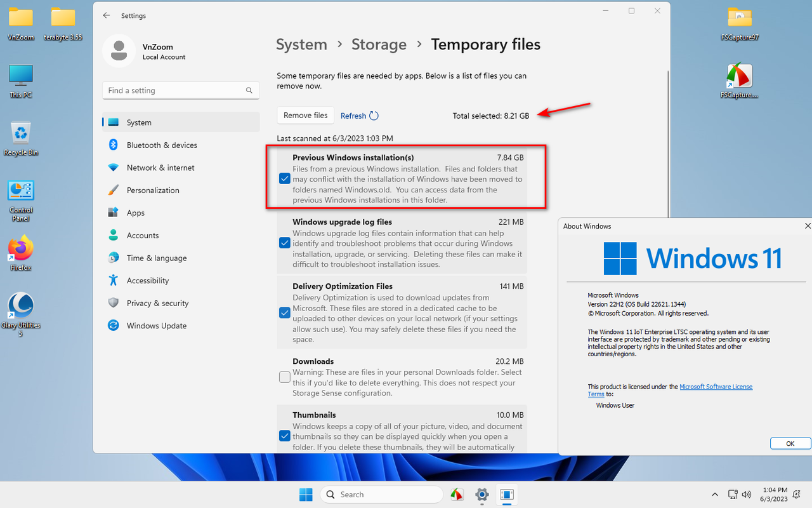The height and width of the screenshot is (508, 812).
Task: Click the volume speaker tray icon
Action: (747, 494)
